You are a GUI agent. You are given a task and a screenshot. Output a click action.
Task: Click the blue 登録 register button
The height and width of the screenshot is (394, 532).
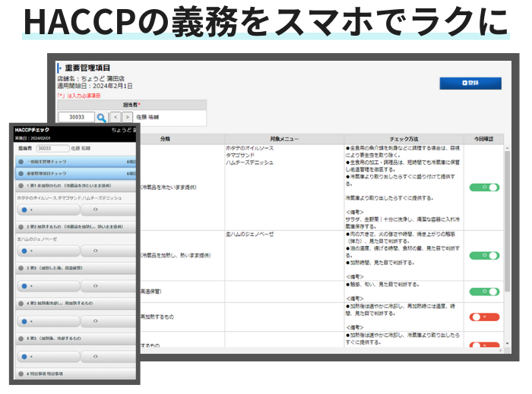coord(470,83)
